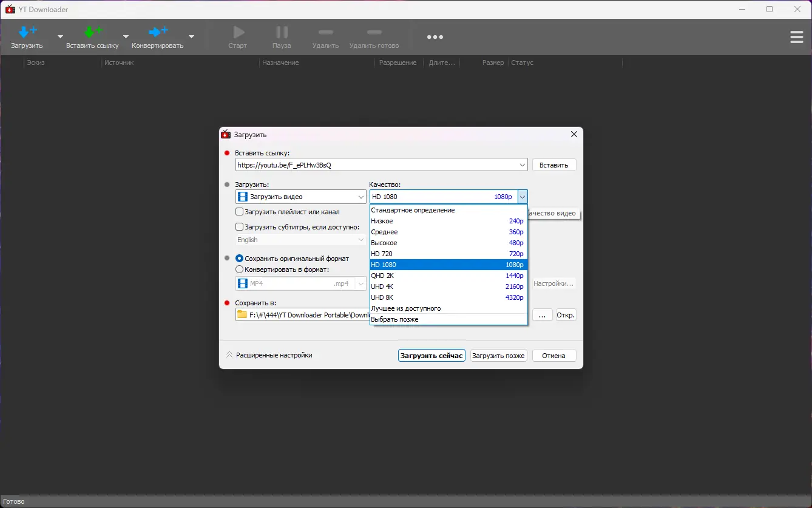Screen dimensions: 812x508
Task: Click the Загрузить позже button
Action: (x=498, y=356)
